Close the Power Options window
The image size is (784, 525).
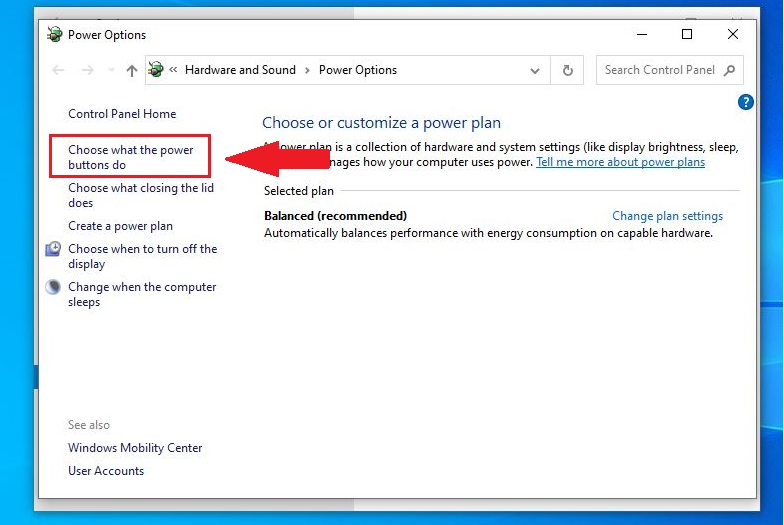coord(732,34)
